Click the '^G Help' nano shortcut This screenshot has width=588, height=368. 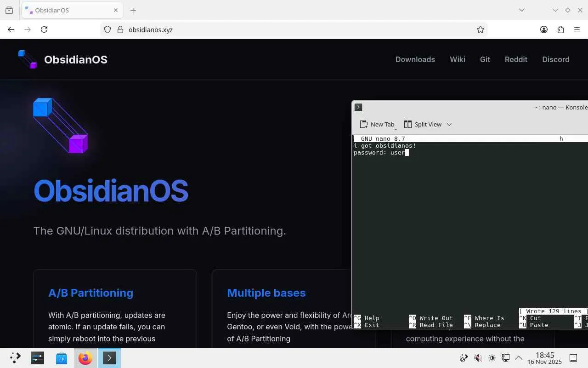point(367,318)
